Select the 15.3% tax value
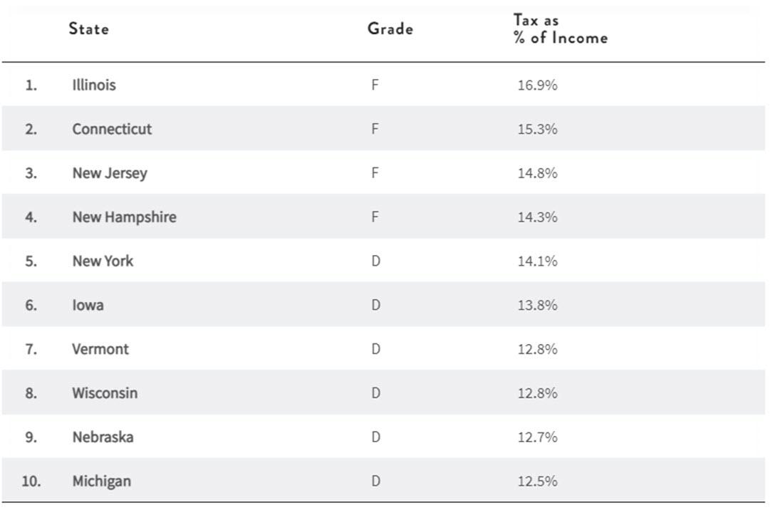The height and width of the screenshot is (532, 770). tap(537, 129)
